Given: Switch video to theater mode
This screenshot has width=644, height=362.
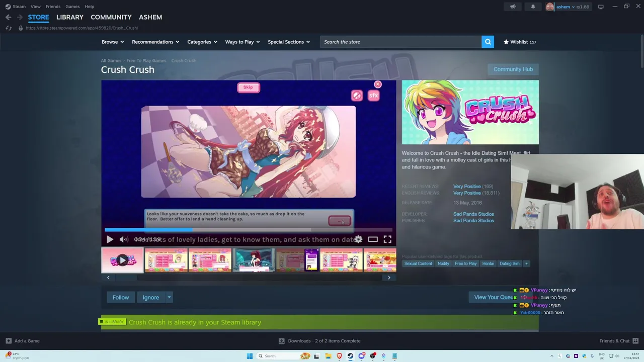Looking at the screenshot, I should point(373,240).
